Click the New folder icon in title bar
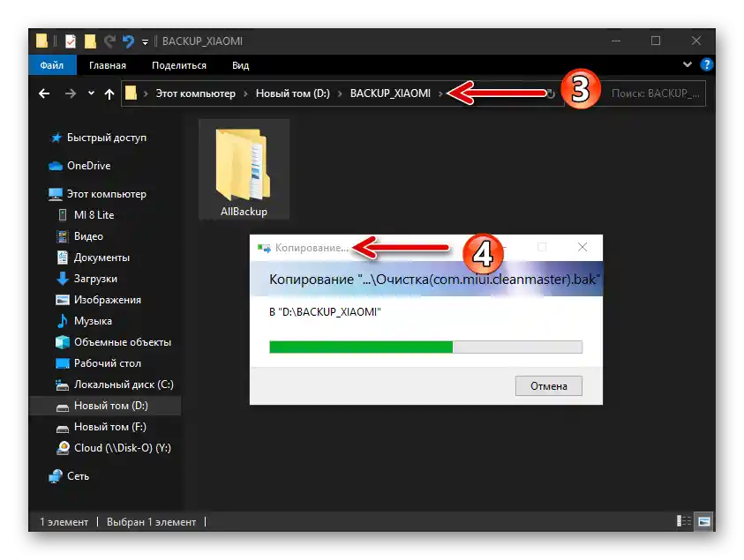 90,41
